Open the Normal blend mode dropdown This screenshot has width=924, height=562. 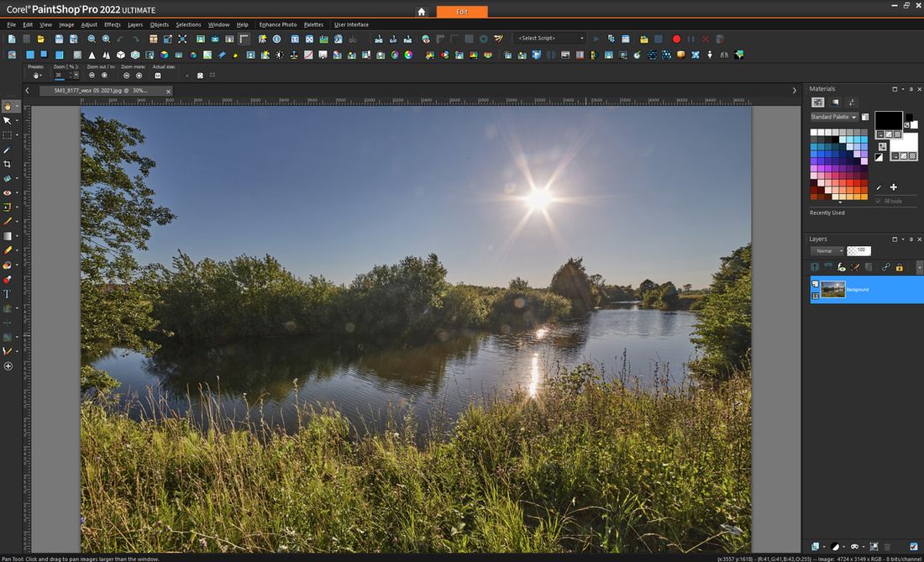click(827, 251)
